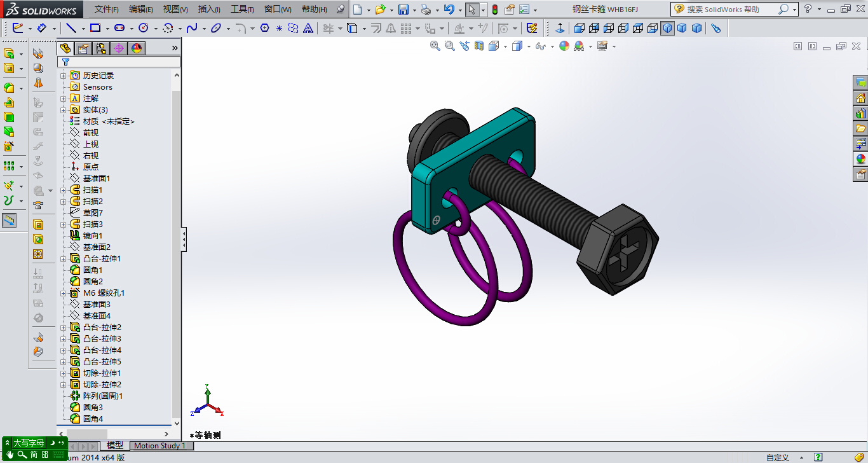The height and width of the screenshot is (463, 868).
Task: Click the Sketch tool icon
Action: [18, 28]
